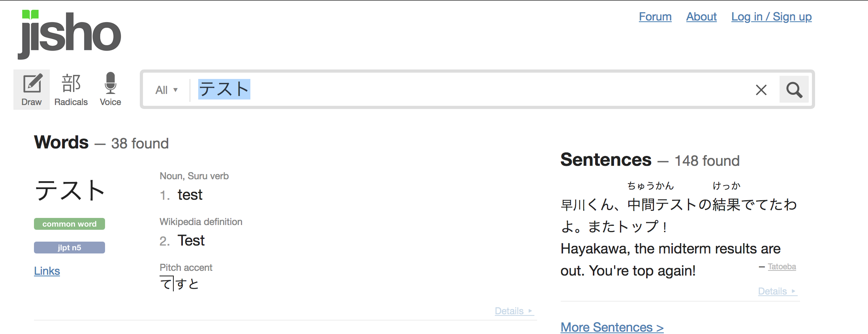
Task: Clear the search box using the X icon
Action: click(761, 90)
